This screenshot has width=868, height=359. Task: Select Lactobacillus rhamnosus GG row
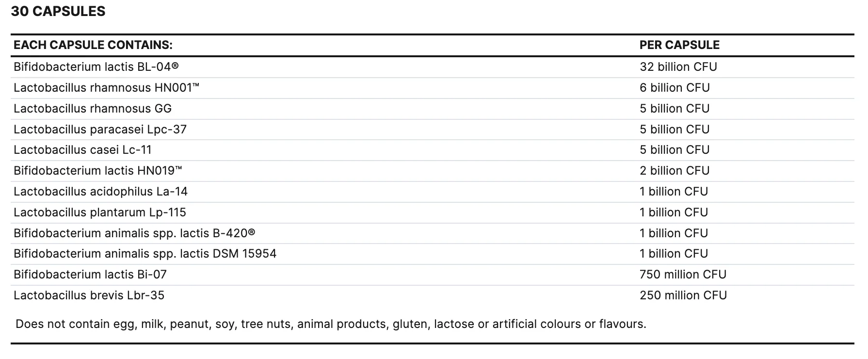[x=433, y=109]
